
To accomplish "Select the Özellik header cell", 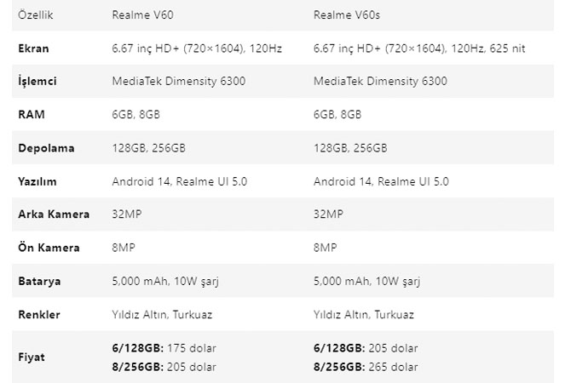I will (x=34, y=15).
